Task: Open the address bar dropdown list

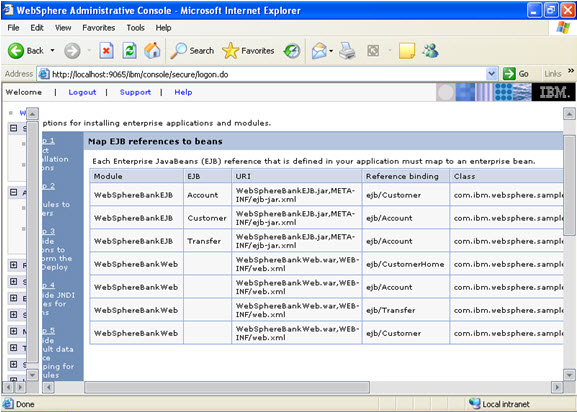Action: (491, 74)
